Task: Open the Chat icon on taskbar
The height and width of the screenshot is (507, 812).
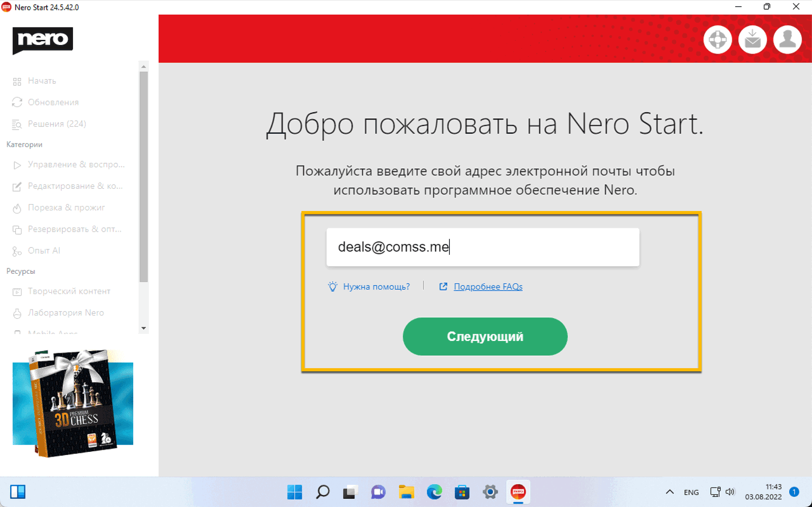Action: (378, 492)
